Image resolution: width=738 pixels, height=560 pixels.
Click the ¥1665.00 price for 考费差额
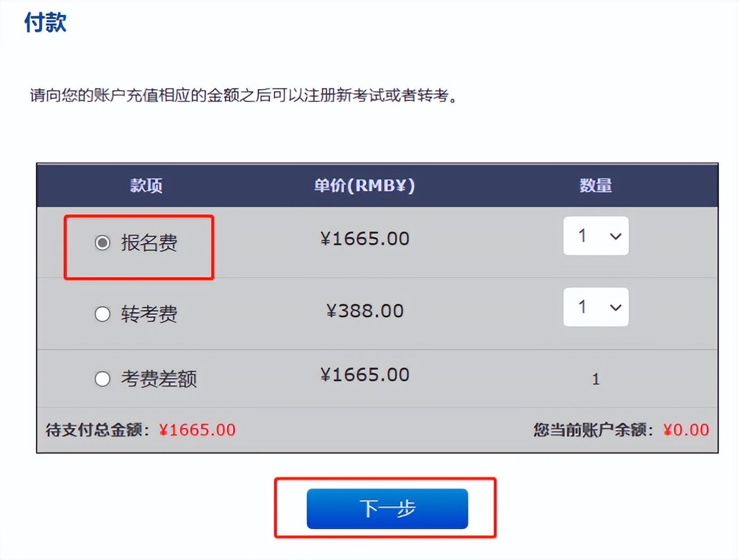coord(365,374)
